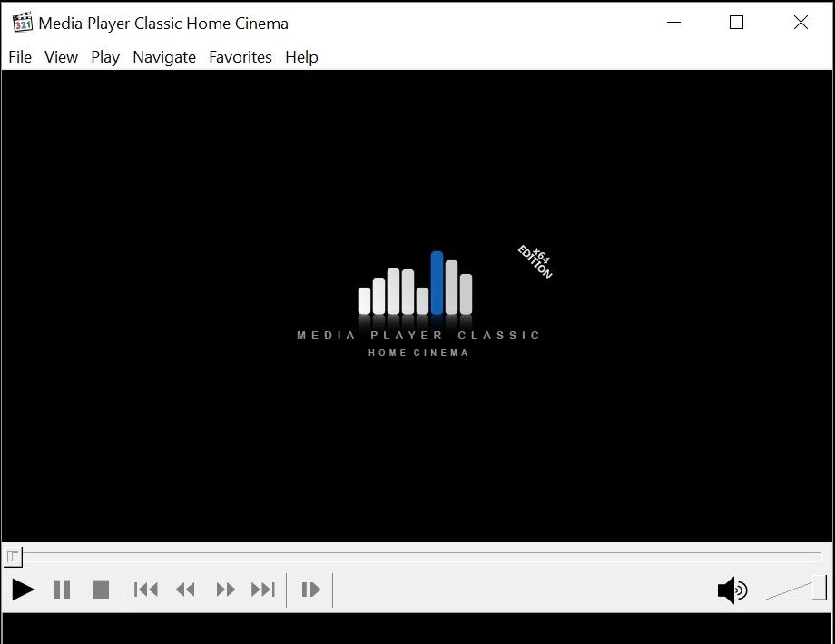The width and height of the screenshot is (835, 644).
Task: Mute audio via the speaker icon
Action: click(x=732, y=590)
